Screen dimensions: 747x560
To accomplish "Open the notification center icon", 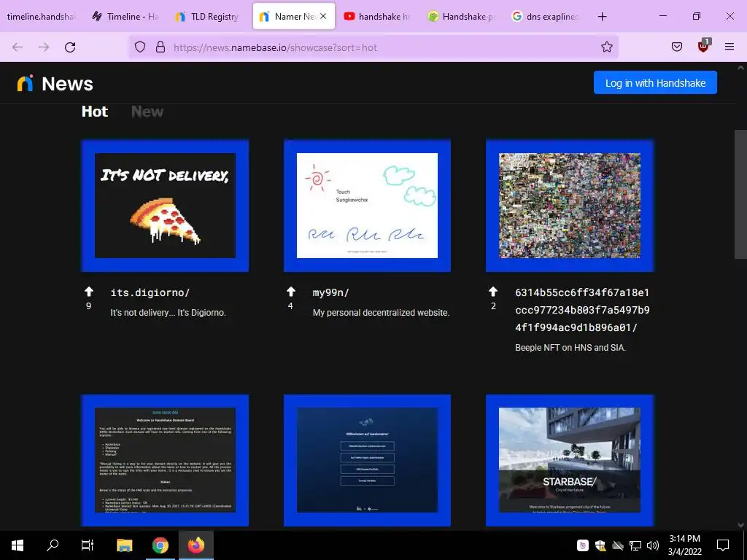I will (x=723, y=545).
